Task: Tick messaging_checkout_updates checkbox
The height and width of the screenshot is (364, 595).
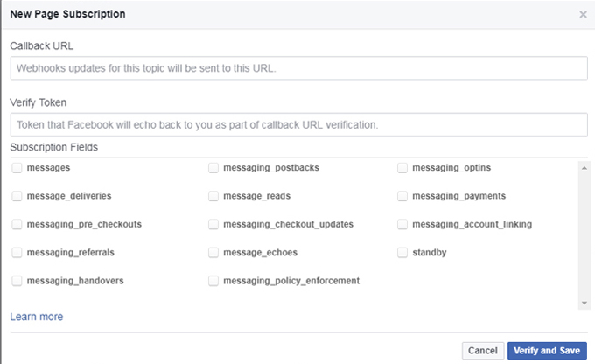Action: (x=213, y=224)
